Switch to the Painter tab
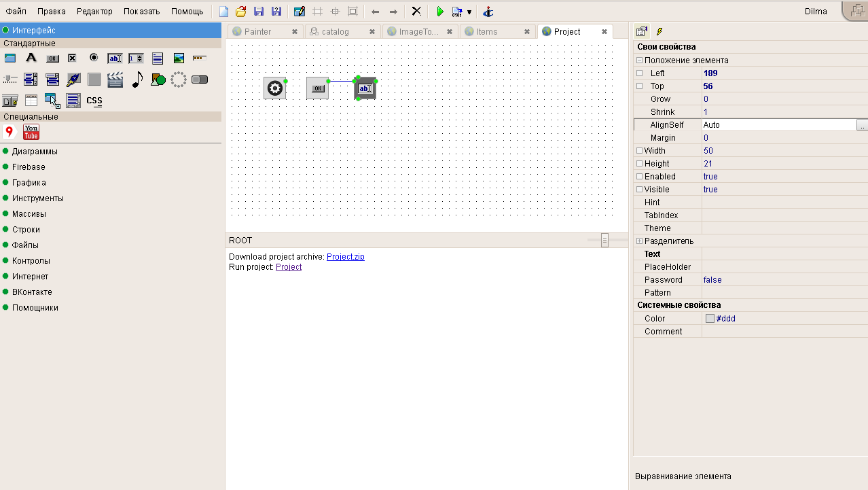 point(257,32)
